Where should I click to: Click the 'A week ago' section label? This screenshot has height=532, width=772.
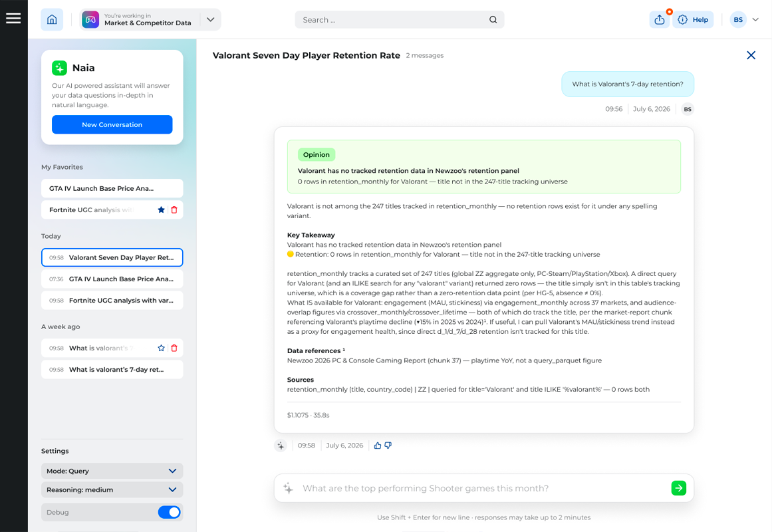pyautogui.click(x=61, y=327)
